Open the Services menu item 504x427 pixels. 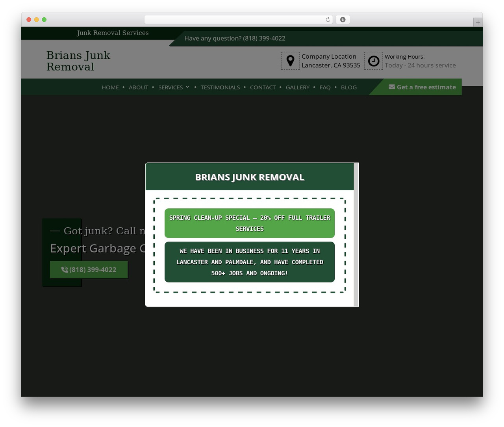170,87
